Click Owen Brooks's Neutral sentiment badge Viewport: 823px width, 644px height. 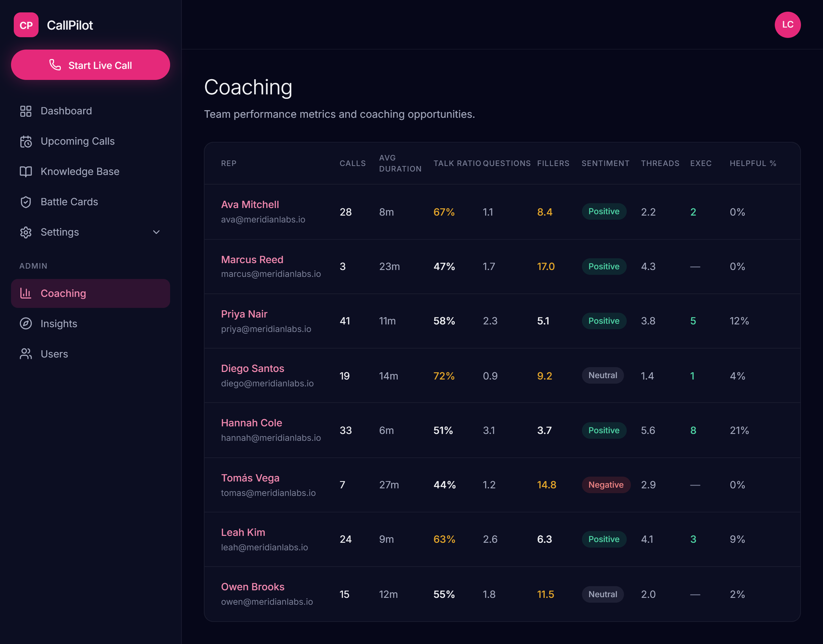tap(603, 594)
